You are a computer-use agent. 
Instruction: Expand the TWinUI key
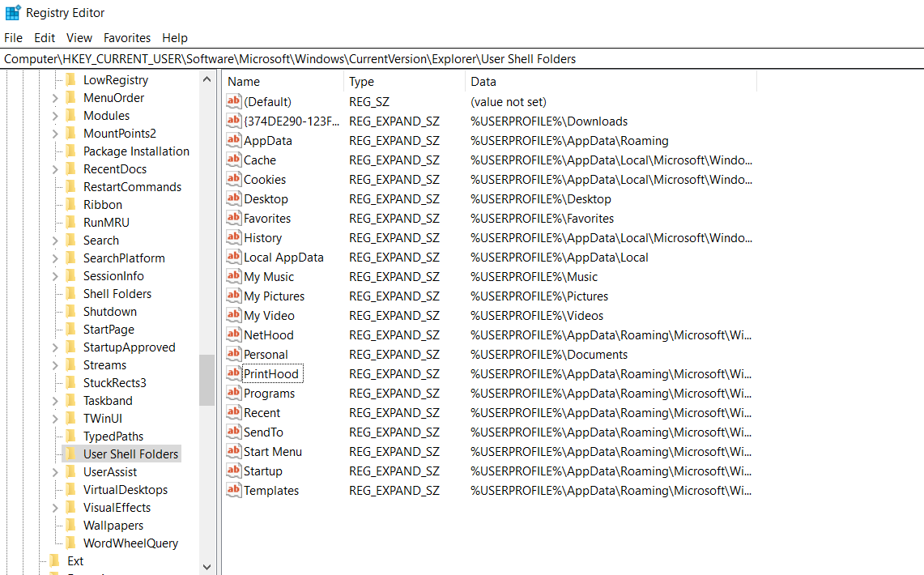click(x=55, y=418)
